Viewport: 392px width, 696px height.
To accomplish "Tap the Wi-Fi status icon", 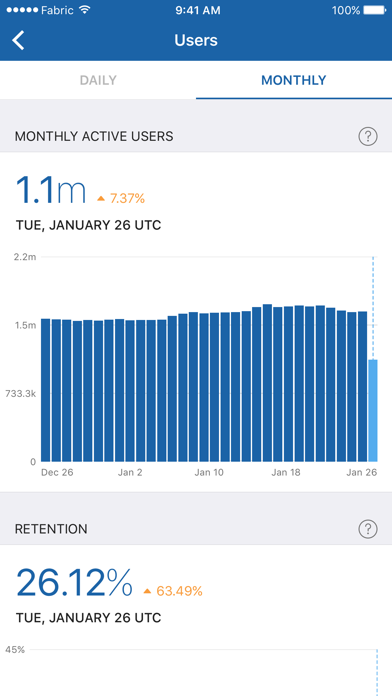I will coord(84,10).
